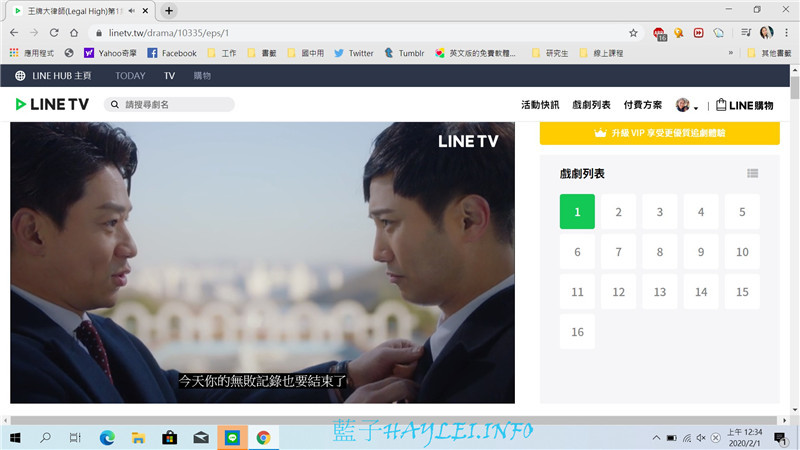Open the 國中用 bookmark folder
The height and width of the screenshot is (450, 800).
306,53
